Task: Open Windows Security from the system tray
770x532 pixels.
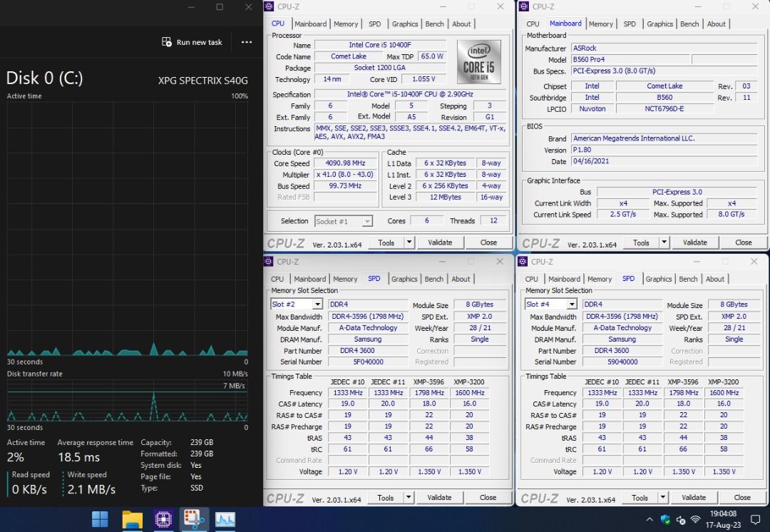Action: point(665,520)
